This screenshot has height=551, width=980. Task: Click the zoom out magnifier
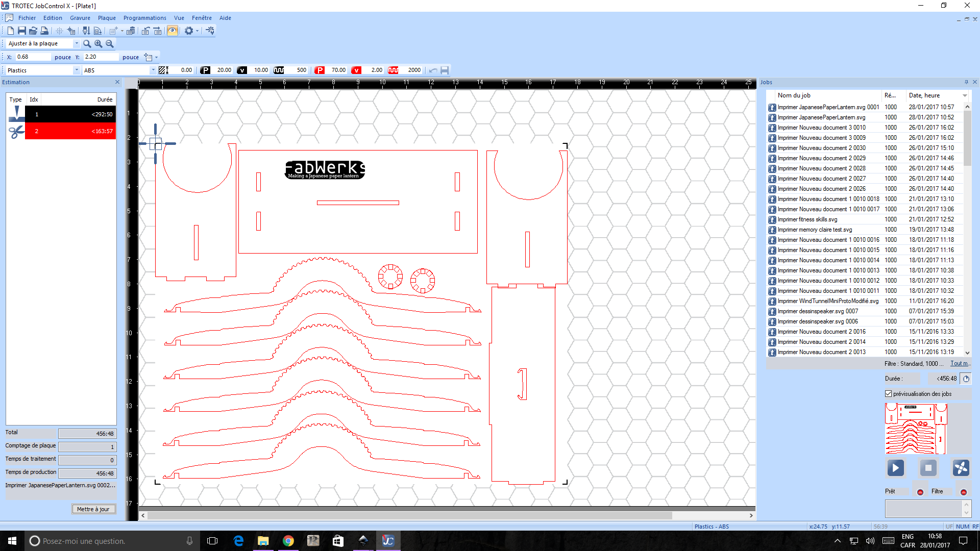[110, 44]
